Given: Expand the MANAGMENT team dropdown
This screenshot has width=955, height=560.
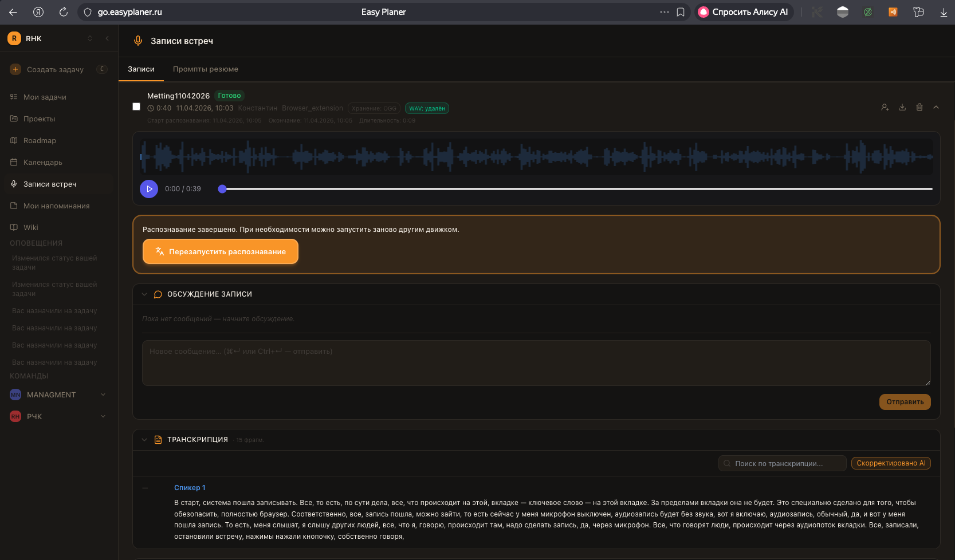Looking at the screenshot, I should click(103, 395).
